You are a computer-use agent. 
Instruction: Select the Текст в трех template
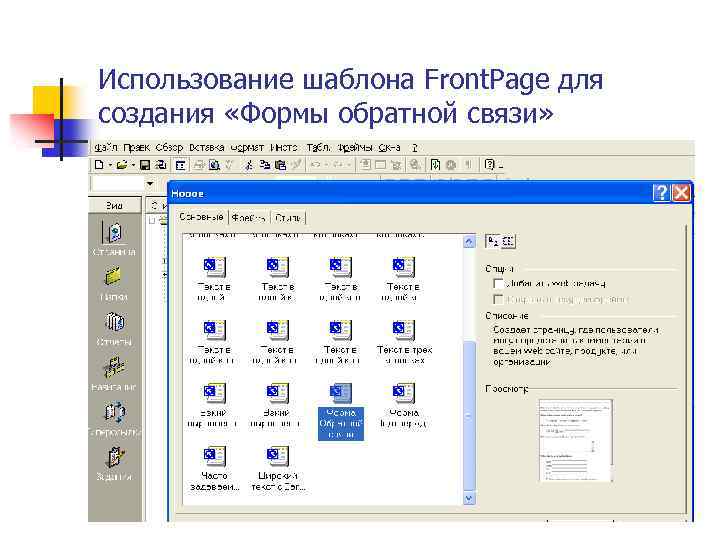(x=404, y=343)
